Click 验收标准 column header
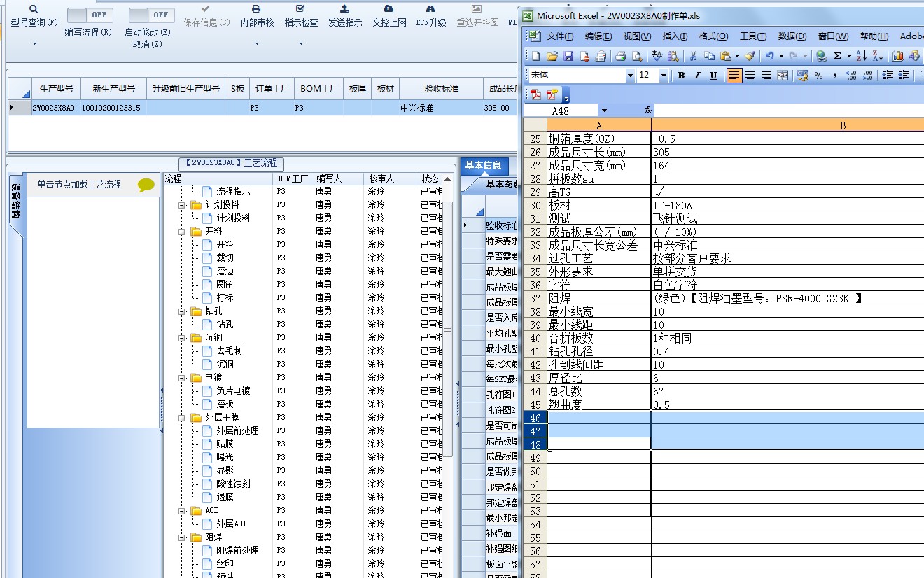924x578 pixels. pos(441,89)
